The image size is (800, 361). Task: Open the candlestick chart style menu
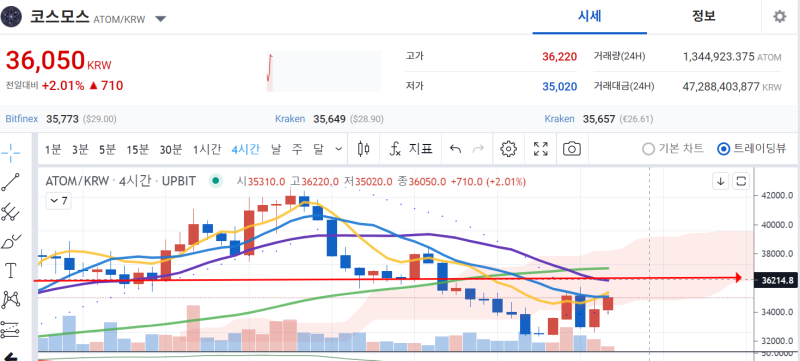[364, 149]
